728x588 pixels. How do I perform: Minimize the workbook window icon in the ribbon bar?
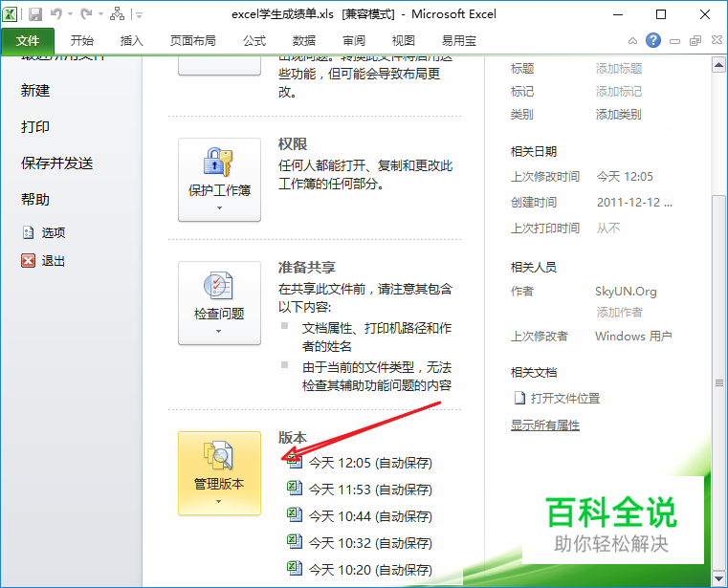point(674,41)
